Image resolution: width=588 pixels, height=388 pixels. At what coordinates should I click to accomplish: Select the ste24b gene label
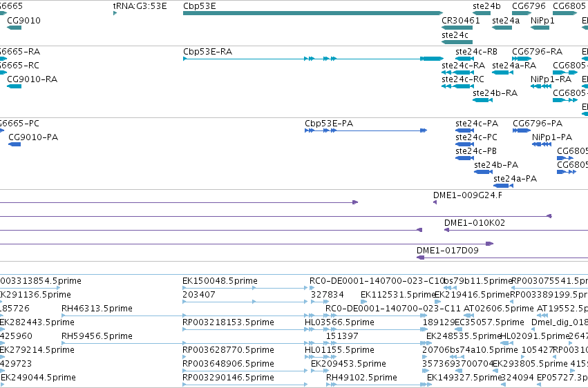point(486,6)
